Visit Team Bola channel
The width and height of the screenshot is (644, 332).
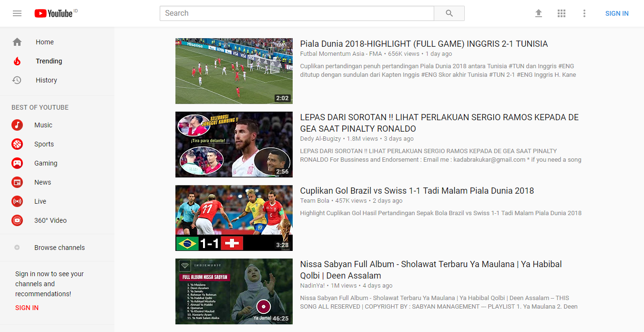315,201
